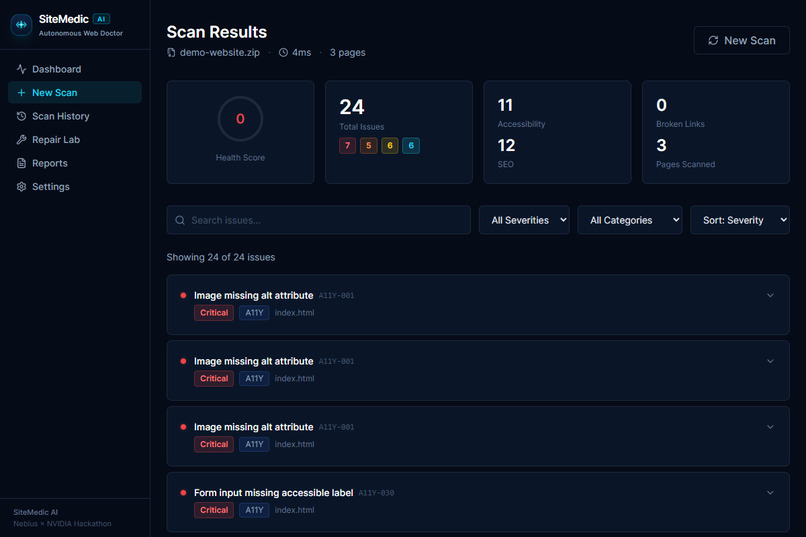Click the Broken Links count 0

[x=661, y=105]
